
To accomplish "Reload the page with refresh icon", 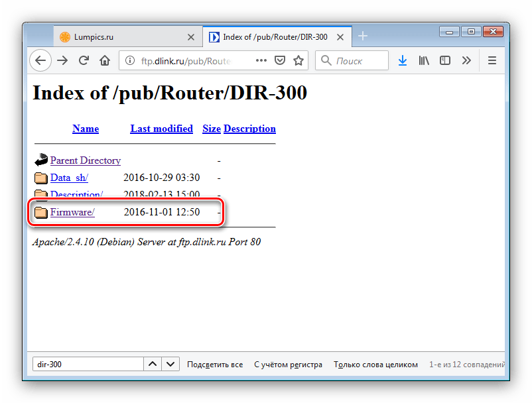I will pyautogui.click(x=84, y=61).
